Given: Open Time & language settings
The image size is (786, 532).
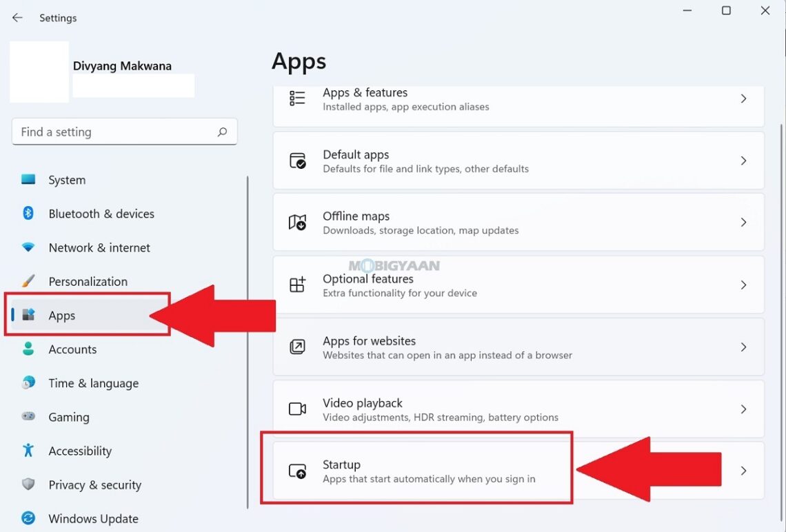Looking at the screenshot, I should [x=94, y=383].
